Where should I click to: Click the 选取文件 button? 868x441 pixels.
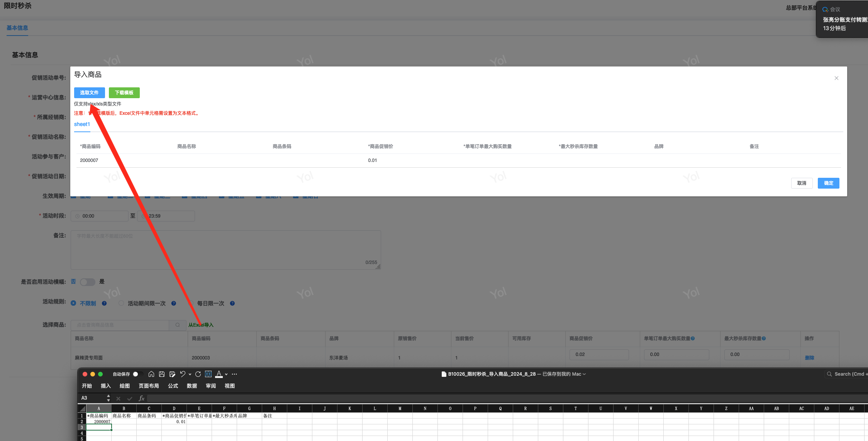tap(89, 93)
